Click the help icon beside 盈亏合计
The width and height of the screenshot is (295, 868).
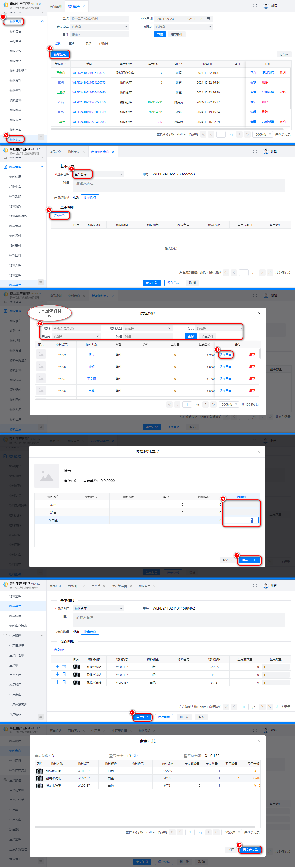coord(136,756)
